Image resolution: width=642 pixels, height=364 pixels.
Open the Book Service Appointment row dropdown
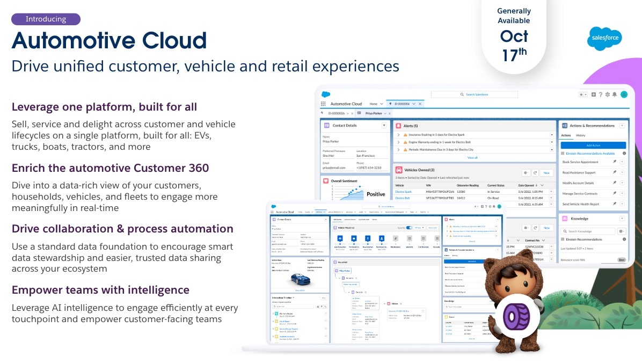point(622,162)
